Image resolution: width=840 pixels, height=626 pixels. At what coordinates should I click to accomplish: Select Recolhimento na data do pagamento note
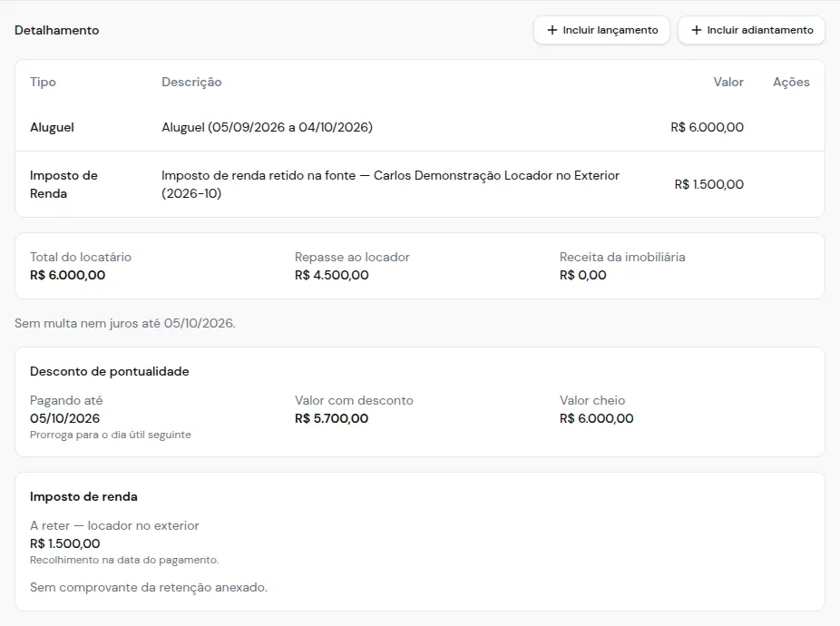124,560
